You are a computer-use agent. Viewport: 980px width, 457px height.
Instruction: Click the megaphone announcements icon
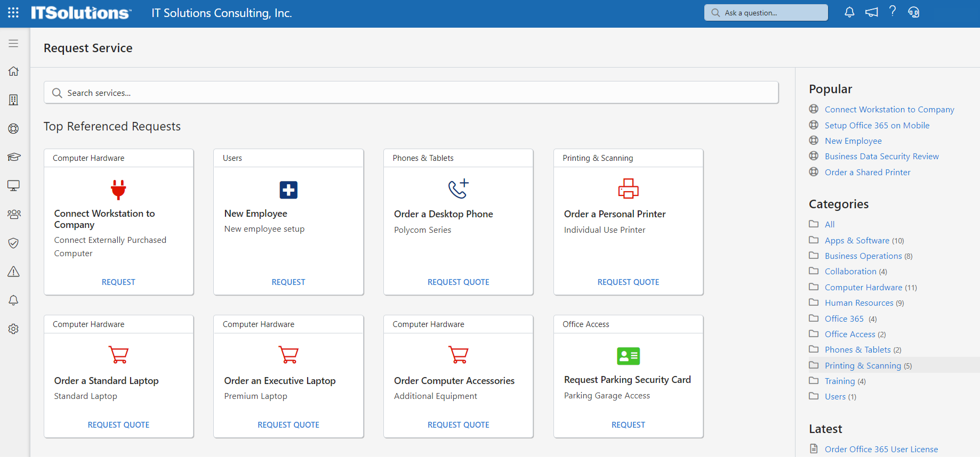coord(871,12)
